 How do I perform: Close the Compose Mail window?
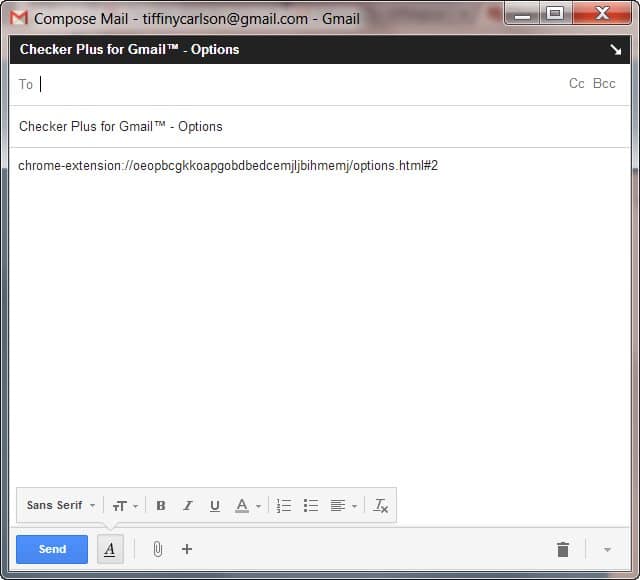pyautogui.click(x=602, y=13)
